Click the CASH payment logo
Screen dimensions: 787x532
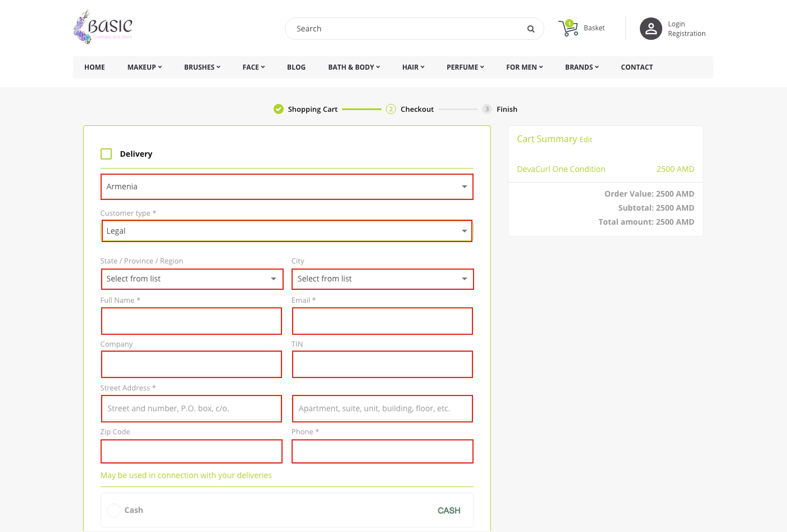point(449,510)
